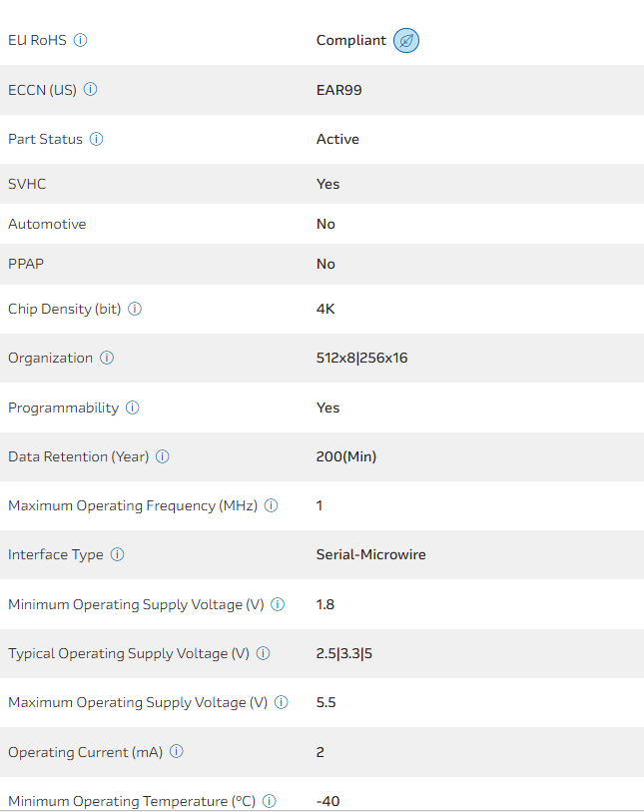Click the Compliant value text
The image size is (644, 812).
[x=350, y=41]
